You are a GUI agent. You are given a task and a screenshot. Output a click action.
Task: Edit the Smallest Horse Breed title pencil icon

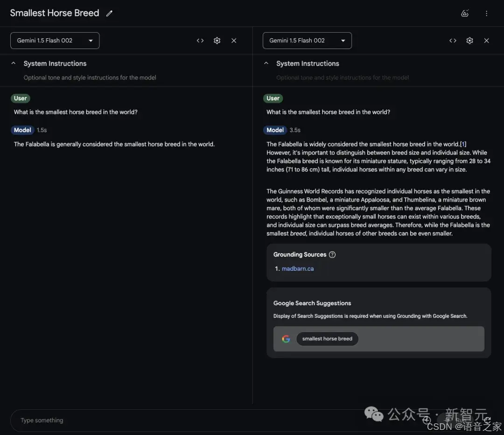point(109,13)
